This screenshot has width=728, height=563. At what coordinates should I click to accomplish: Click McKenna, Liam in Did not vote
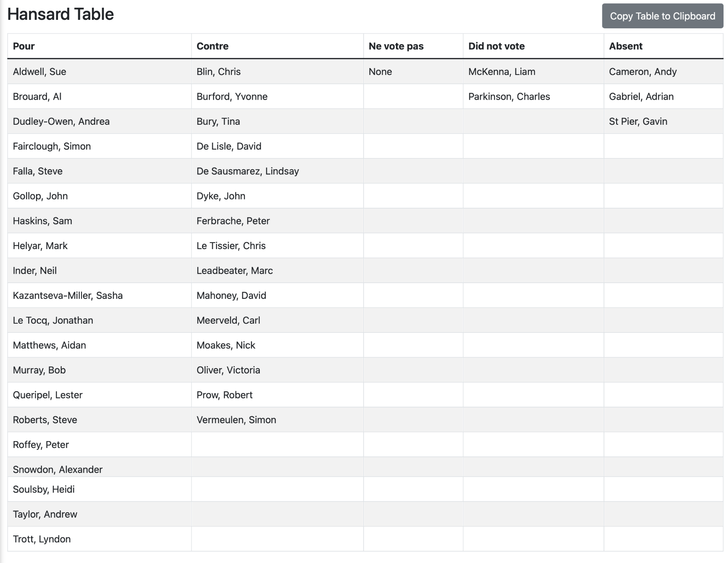coord(533,72)
